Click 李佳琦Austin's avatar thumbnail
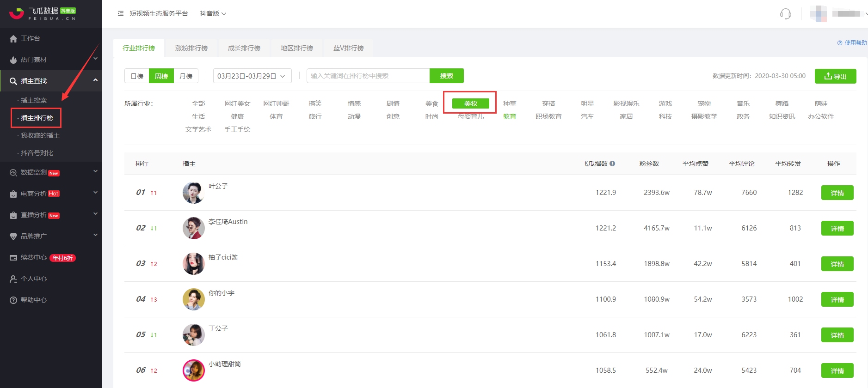This screenshot has height=388, width=868. pyautogui.click(x=193, y=228)
